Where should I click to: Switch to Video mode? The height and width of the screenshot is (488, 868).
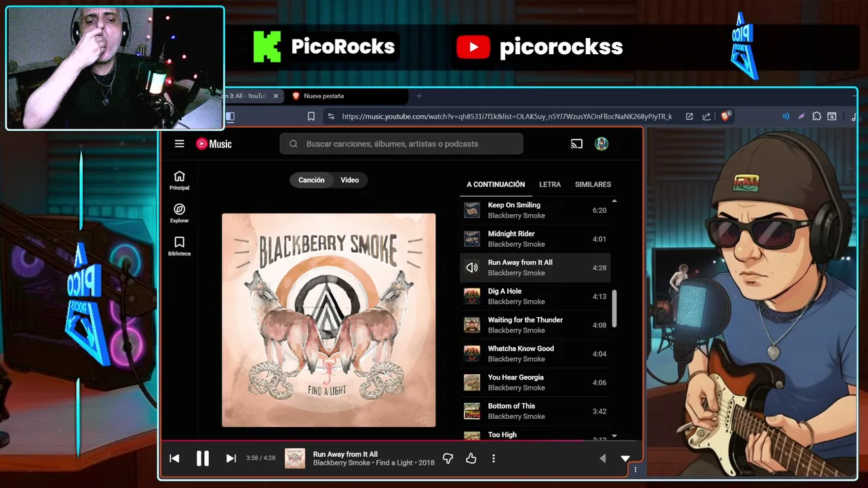[350, 180]
